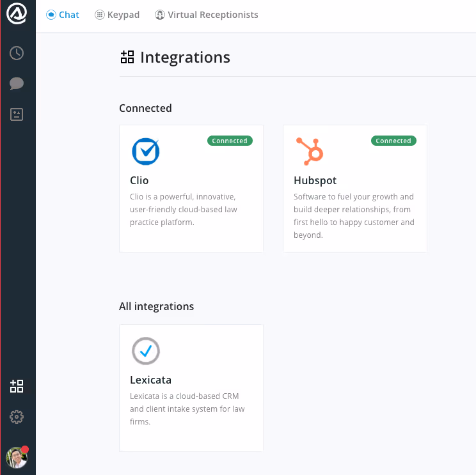Click the Connected badge on Hubspot card
476x475 pixels.
click(393, 141)
